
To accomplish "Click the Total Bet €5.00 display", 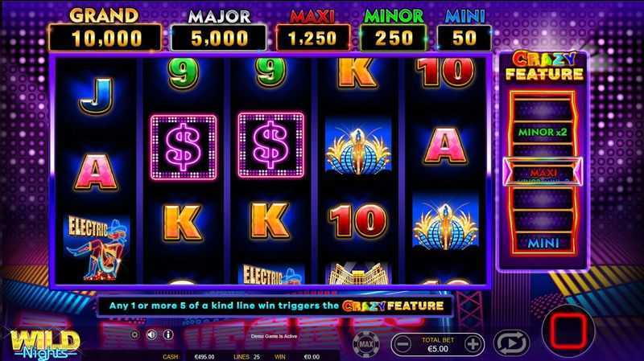I will click(x=438, y=345).
